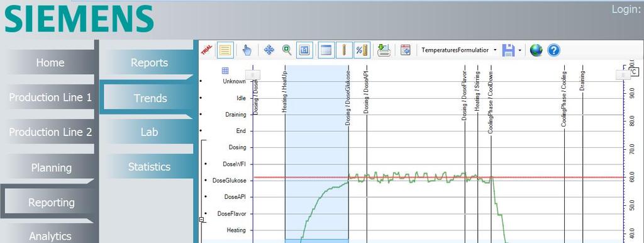The image size is (644, 243).
Task: Click the Draining state label on axis
Action: click(236, 115)
